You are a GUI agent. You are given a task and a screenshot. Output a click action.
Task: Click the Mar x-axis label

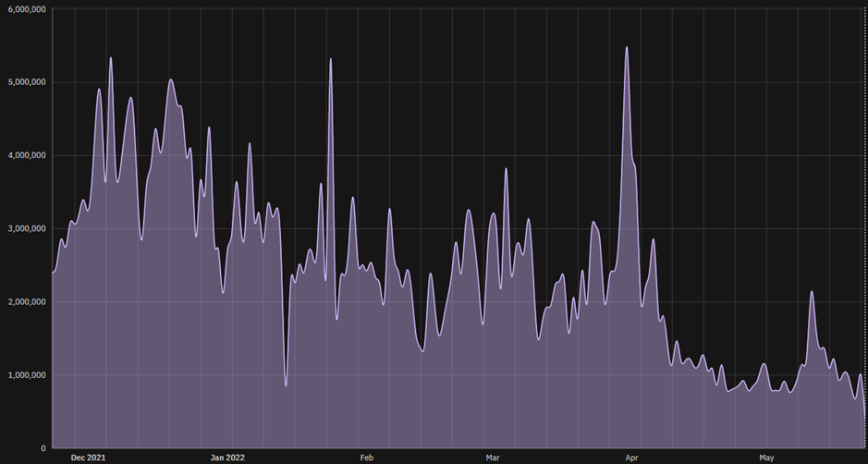point(492,458)
